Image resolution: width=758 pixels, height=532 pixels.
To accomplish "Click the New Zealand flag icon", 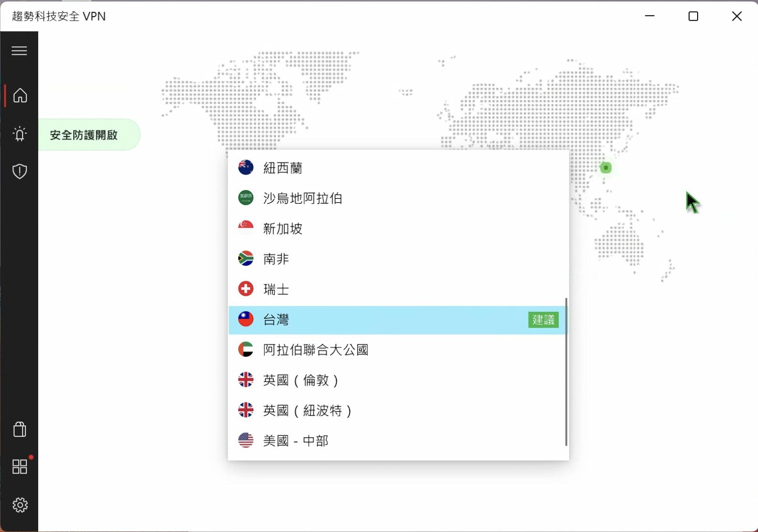I will [245, 167].
